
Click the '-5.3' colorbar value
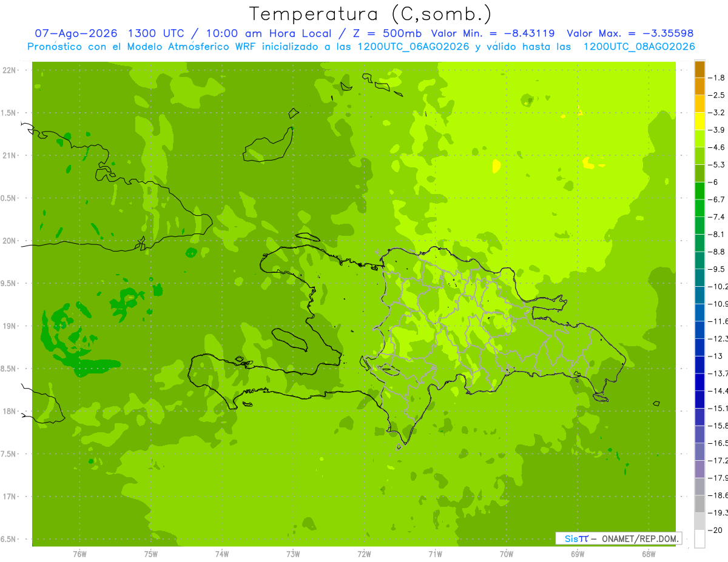click(717, 164)
